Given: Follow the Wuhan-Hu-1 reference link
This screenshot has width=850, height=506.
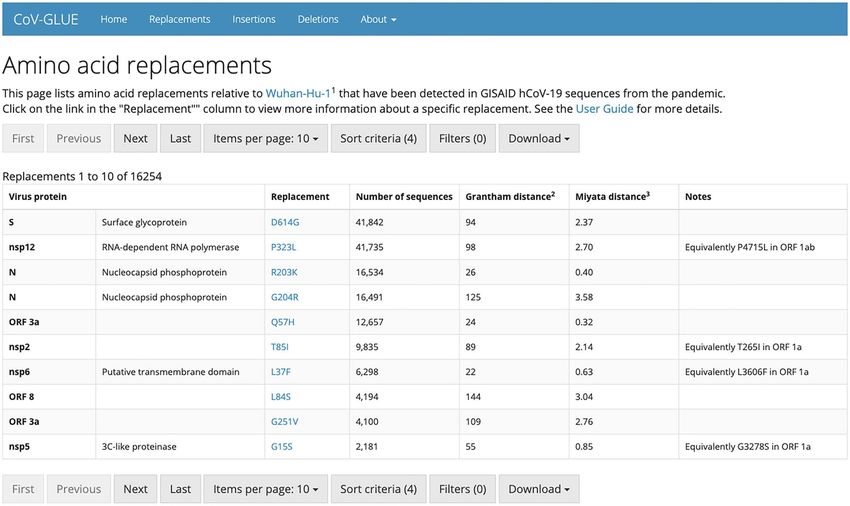Looking at the screenshot, I should click(298, 93).
